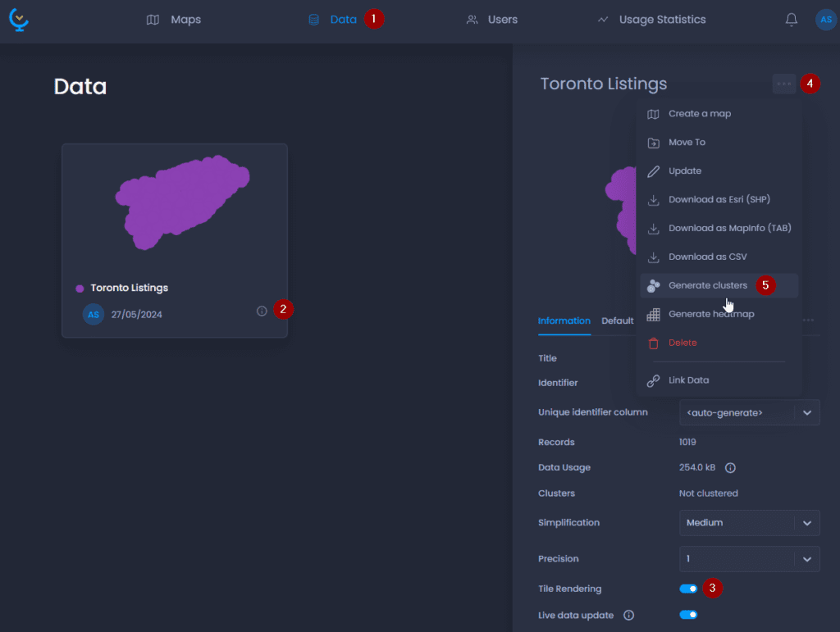Choose Download as CSV

719,257
